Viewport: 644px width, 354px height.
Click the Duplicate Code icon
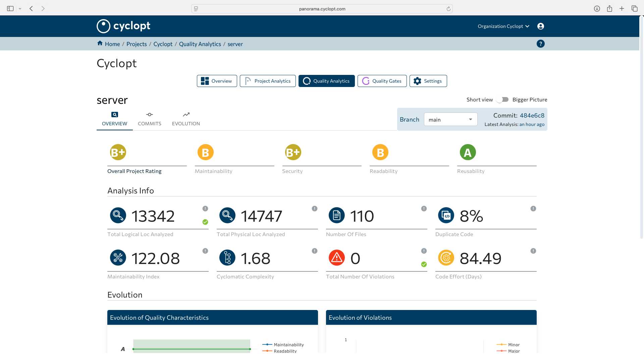tap(446, 215)
